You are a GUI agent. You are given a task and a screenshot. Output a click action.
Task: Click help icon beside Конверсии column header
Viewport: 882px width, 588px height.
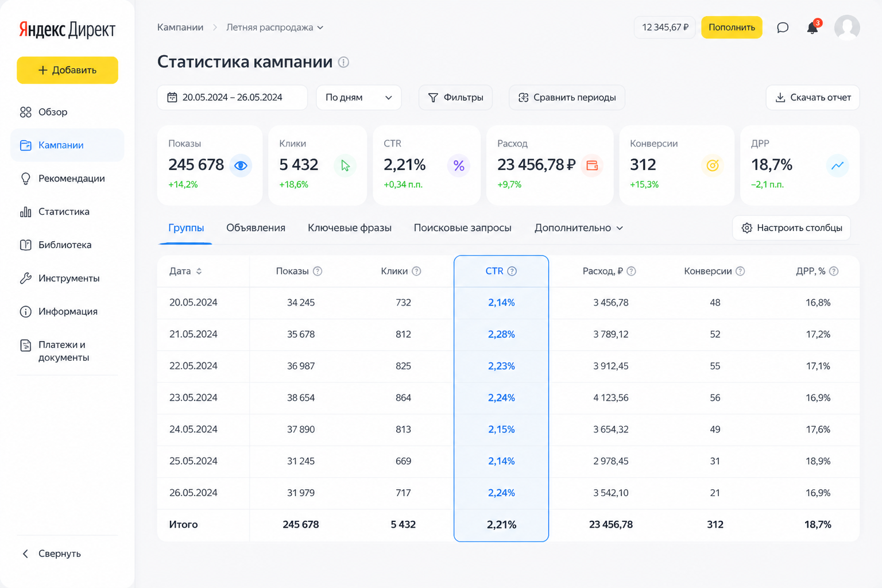[x=740, y=271]
